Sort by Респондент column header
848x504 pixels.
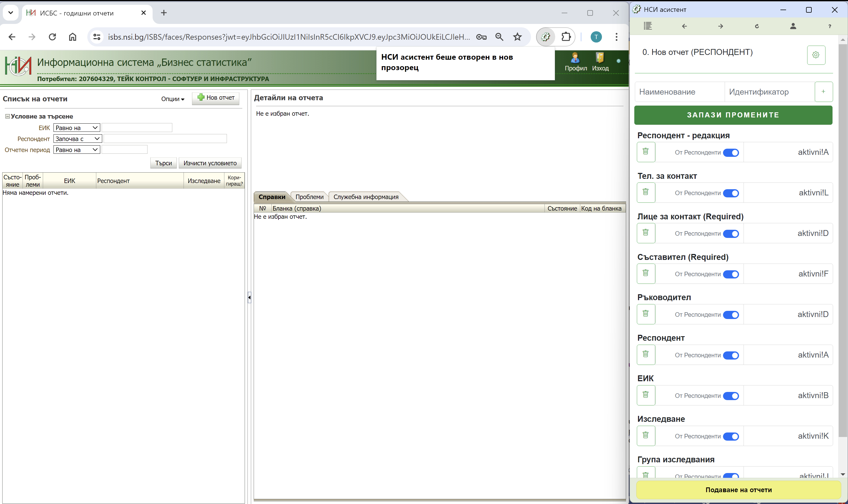click(x=140, y=181)
